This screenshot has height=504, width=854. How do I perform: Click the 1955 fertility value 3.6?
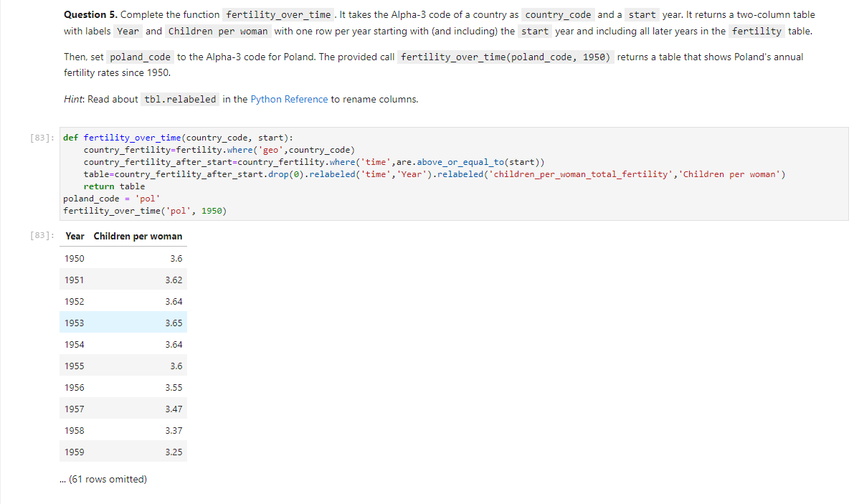(x=176, y=366)
